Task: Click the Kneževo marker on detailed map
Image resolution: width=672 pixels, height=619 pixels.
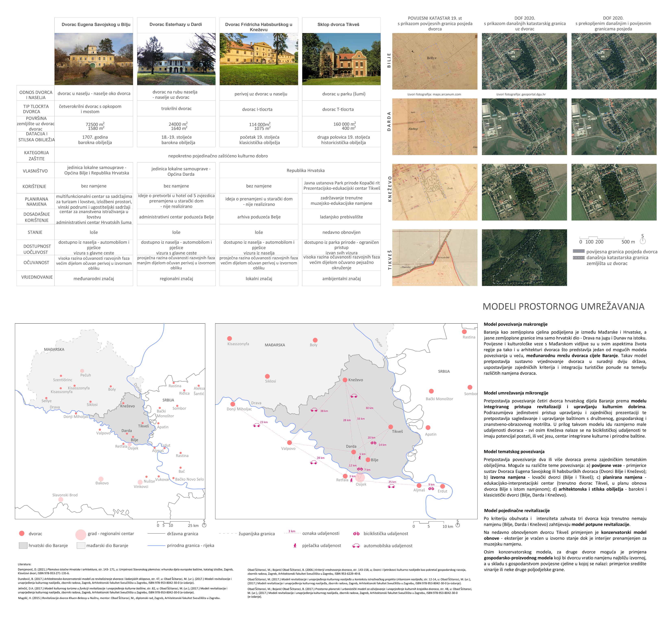Action: coord(345,380)
